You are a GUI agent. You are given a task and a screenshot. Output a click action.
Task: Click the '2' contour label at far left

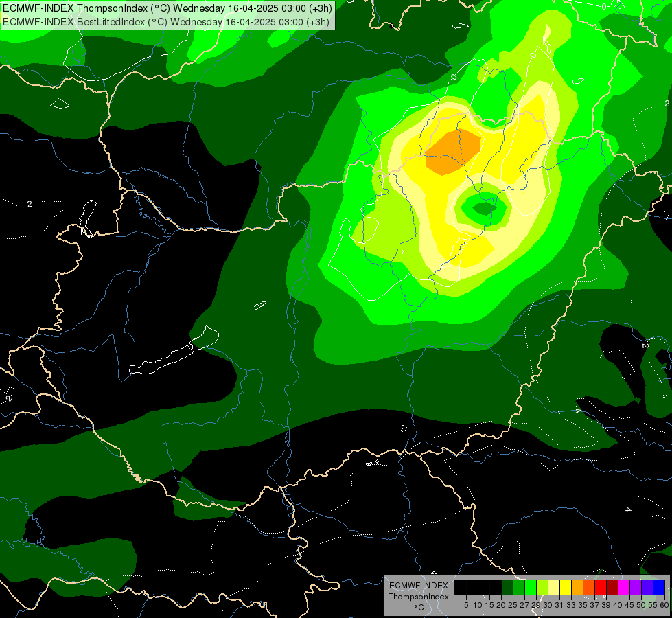[30, 204]
